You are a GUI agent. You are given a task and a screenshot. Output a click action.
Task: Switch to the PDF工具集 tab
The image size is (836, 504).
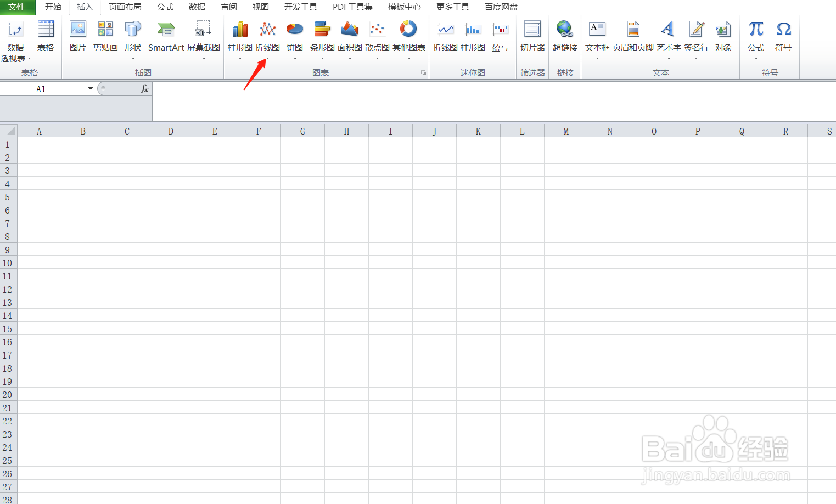[x=352, y=7]
